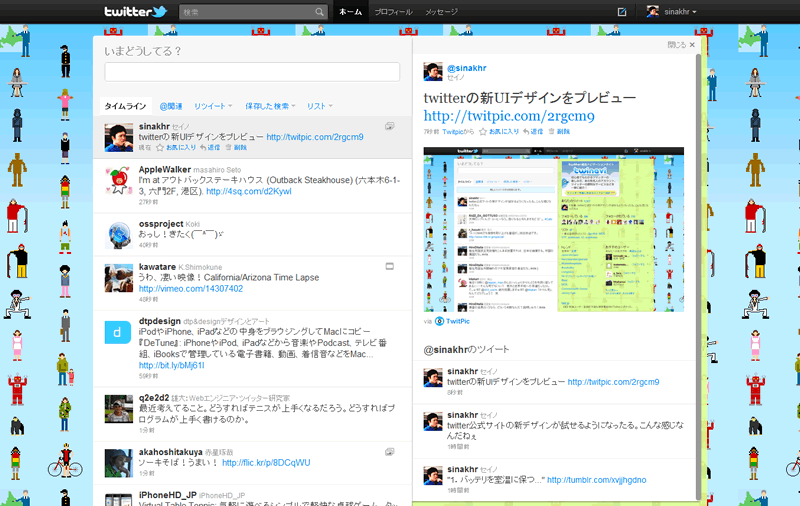Image resolution: width=800 pixels, height=506 pixels.
Task: Switch to the @関連 tab
Action: point(171,106)
